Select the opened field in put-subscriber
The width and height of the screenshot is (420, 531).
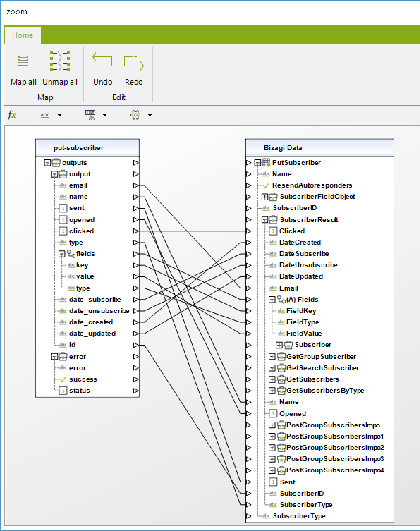pos(82,220)
